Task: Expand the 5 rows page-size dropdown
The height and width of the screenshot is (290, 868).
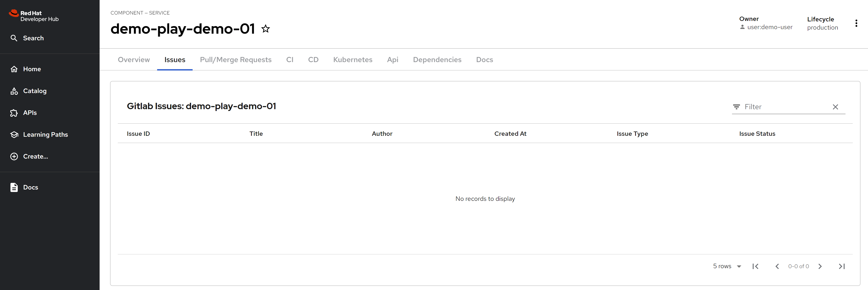Action: click(727, 266)
